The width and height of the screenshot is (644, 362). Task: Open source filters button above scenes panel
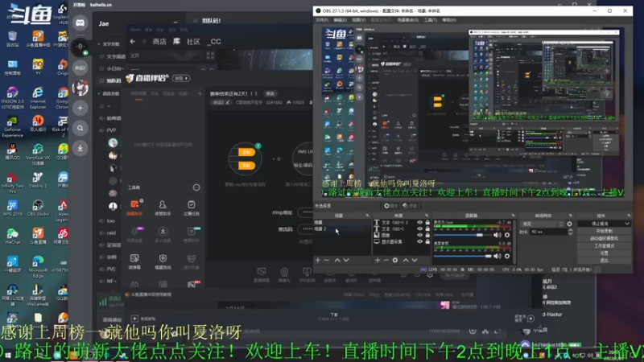[x=410, y=206]
